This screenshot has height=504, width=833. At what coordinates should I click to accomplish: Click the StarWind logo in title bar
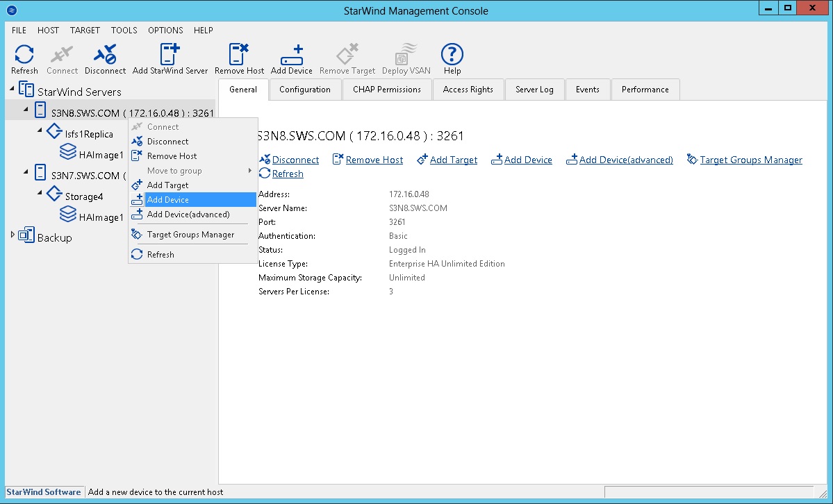click(12, 10)
